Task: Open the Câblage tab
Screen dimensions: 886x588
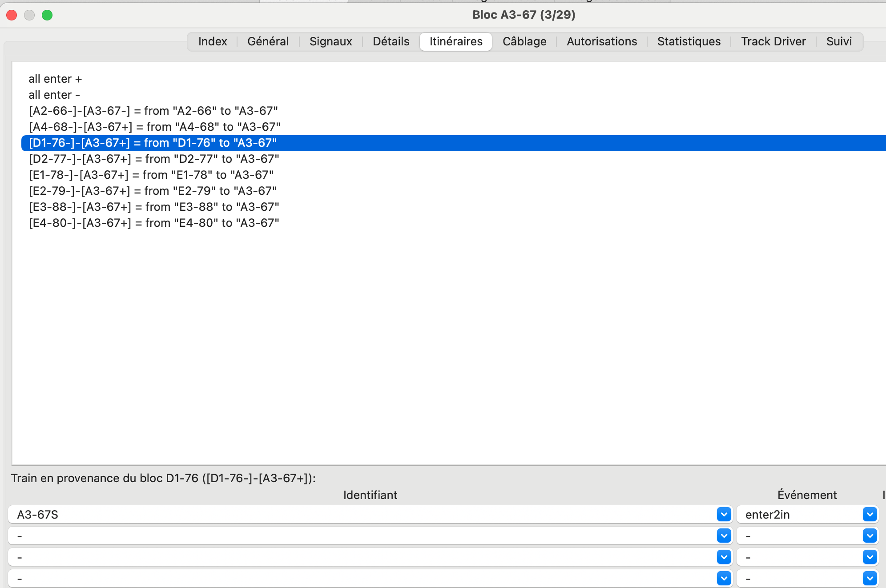Action: [x=524, y=41]
